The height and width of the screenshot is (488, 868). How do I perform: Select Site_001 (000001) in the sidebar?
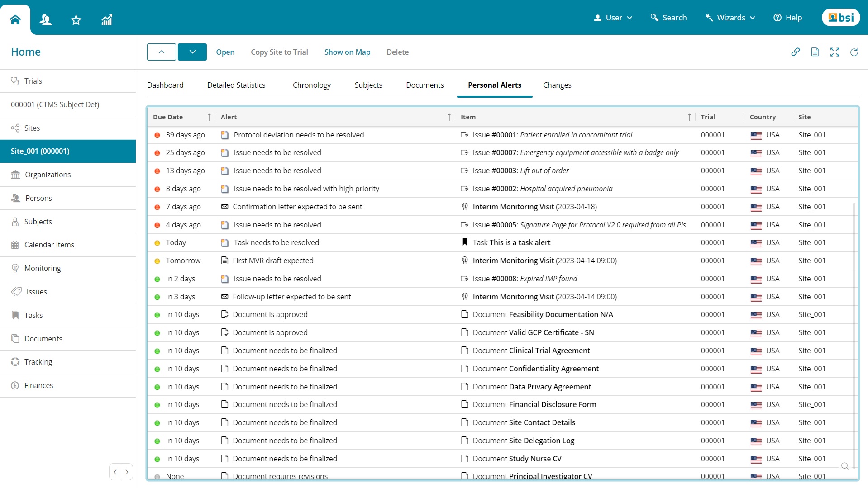(x=40, y=151)
